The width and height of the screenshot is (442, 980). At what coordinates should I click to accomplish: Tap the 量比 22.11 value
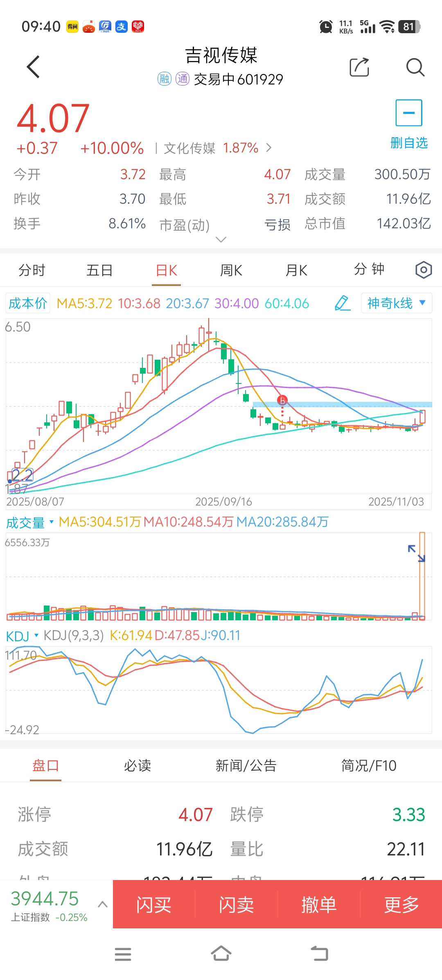pyautogui.click(x=406, y=849)
